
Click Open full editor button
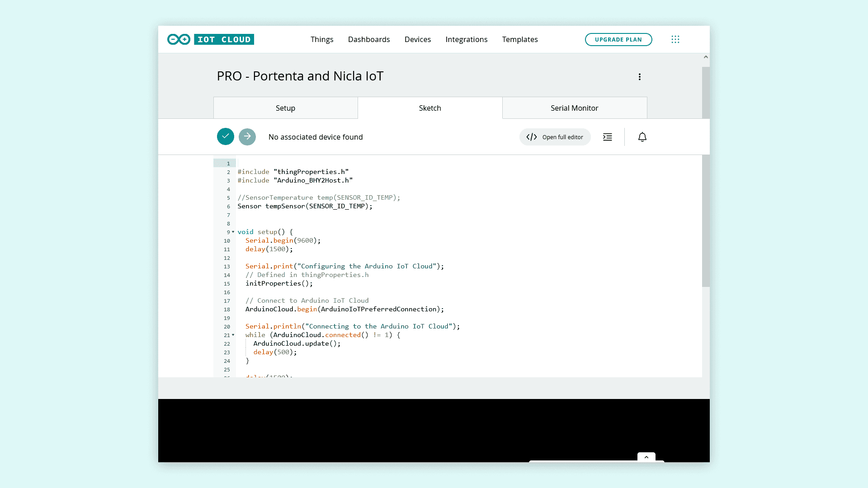555,137
